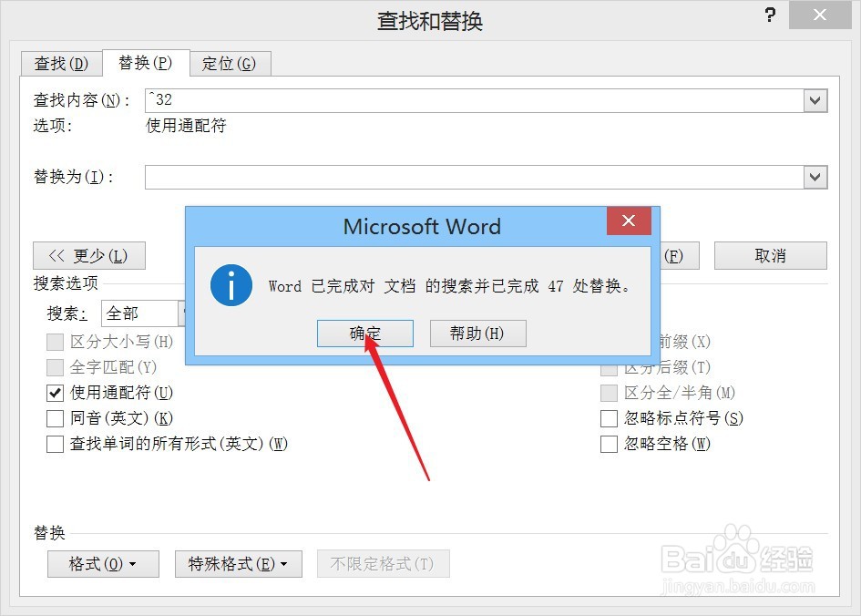Click the 替换为 input field
861x616 pixels.
[x=474, y=178]
